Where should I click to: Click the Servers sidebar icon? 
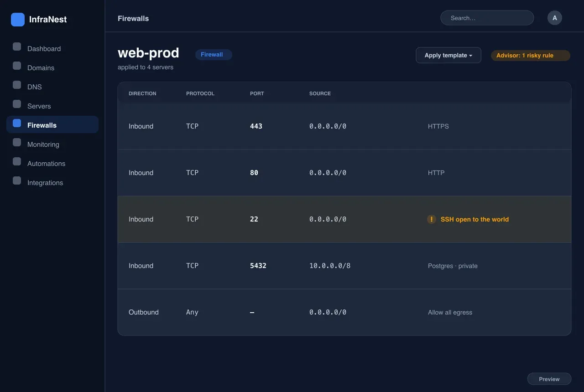point(17,104)
